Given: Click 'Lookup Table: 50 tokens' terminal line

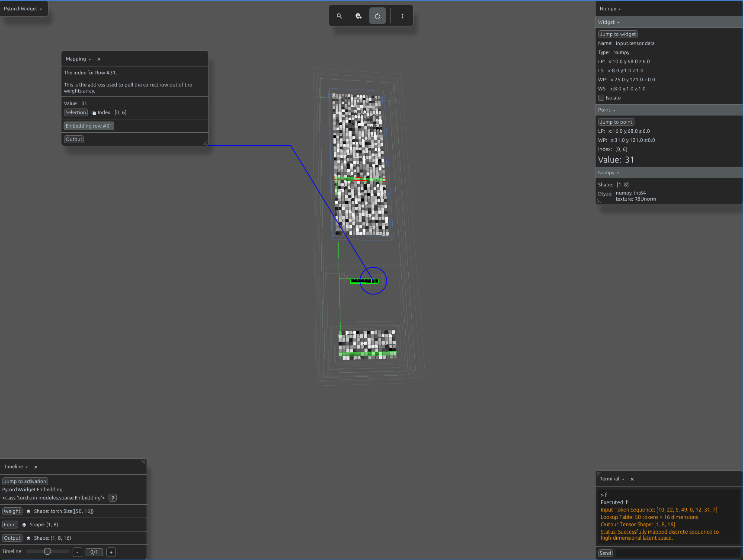Looking at the screenshot, I should point(649,517).
